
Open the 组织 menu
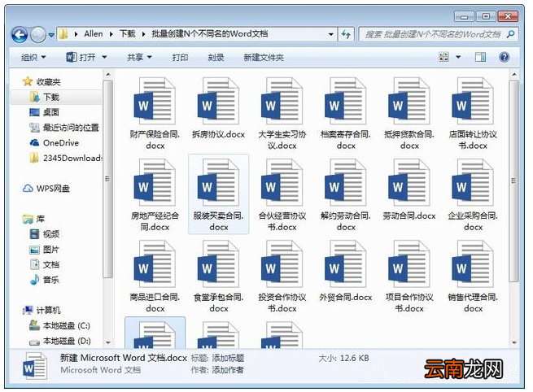33,58
